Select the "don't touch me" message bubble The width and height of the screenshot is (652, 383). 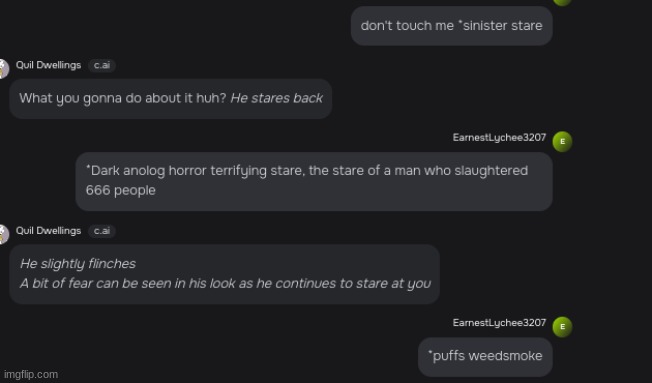(452, 26)
